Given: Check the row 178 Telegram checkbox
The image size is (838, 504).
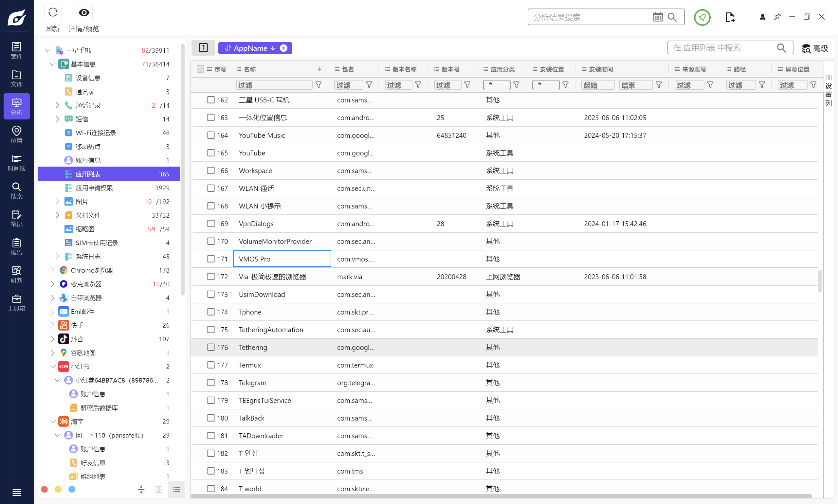Looking at the screenshot, I should click(211, 382).
